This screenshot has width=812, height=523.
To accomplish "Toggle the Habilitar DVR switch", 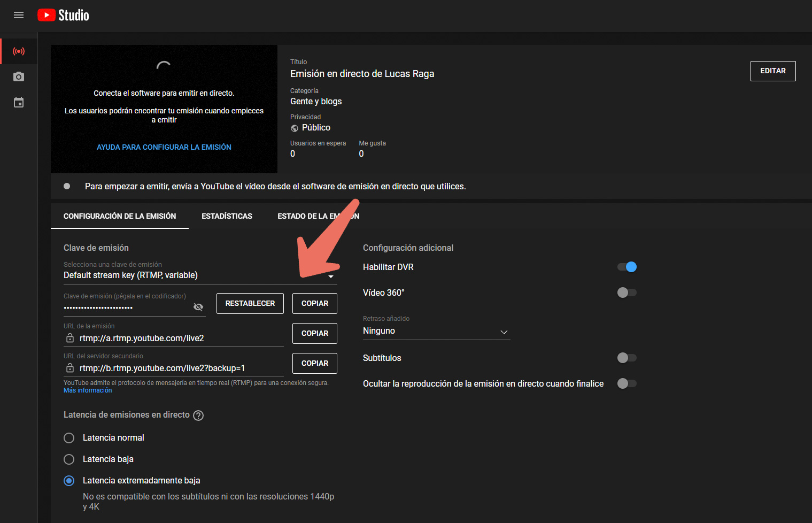I will click(627, 267).
